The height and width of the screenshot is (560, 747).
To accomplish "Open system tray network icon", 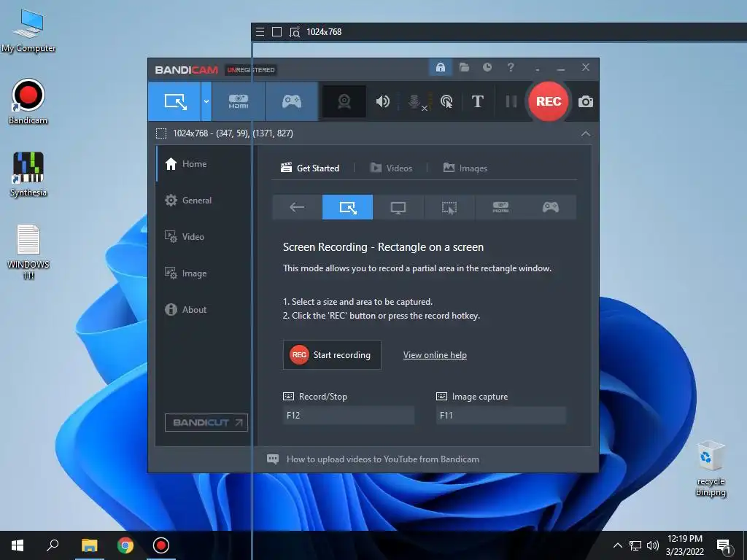I will pyautogui.click(x=635, y=545).
